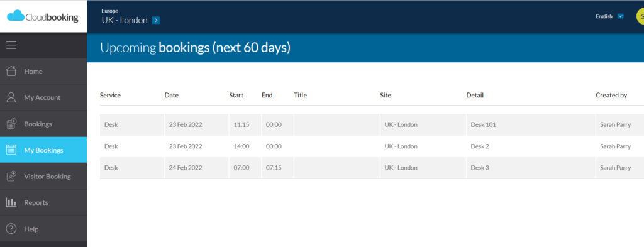Click the My Account person icon

(x=11, y=97)
